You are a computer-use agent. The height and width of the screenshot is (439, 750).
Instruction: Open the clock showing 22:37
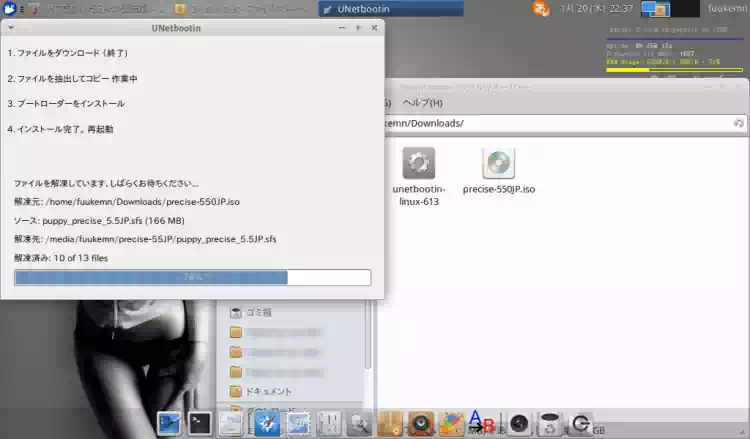[596, 8]
